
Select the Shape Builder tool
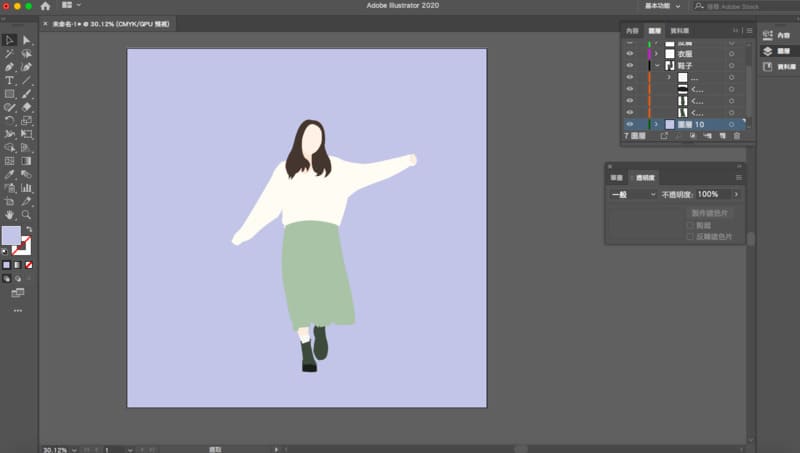pos(9,147)
